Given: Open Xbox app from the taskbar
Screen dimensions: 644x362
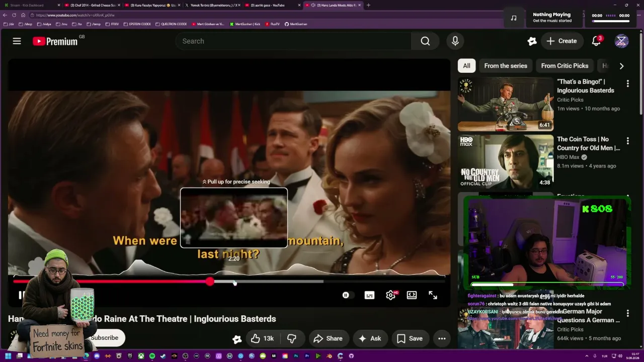Looking at the screenshot, I should point(141,356).
